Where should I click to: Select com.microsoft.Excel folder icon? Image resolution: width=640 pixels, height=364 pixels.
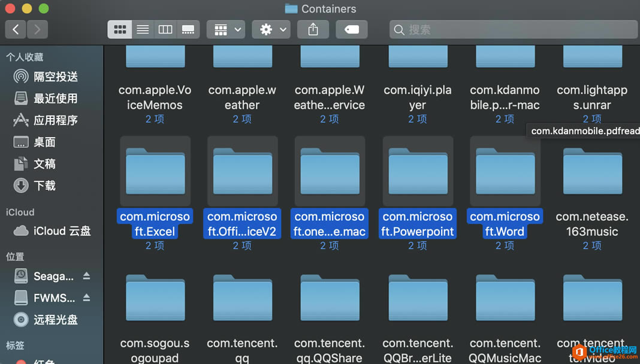(155, 171)
